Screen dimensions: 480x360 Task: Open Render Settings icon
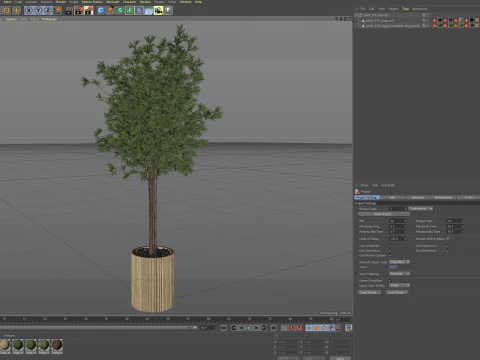point(89,11)
